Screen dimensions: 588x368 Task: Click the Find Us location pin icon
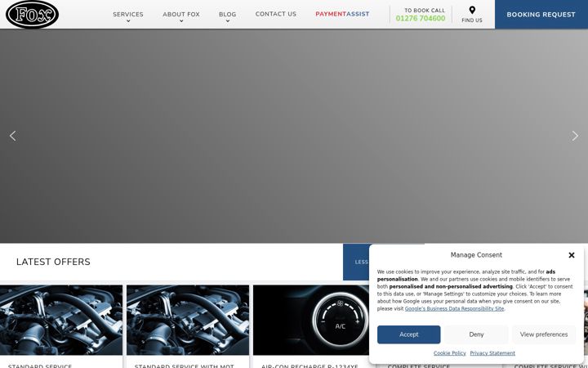click(x=472, y=10)
